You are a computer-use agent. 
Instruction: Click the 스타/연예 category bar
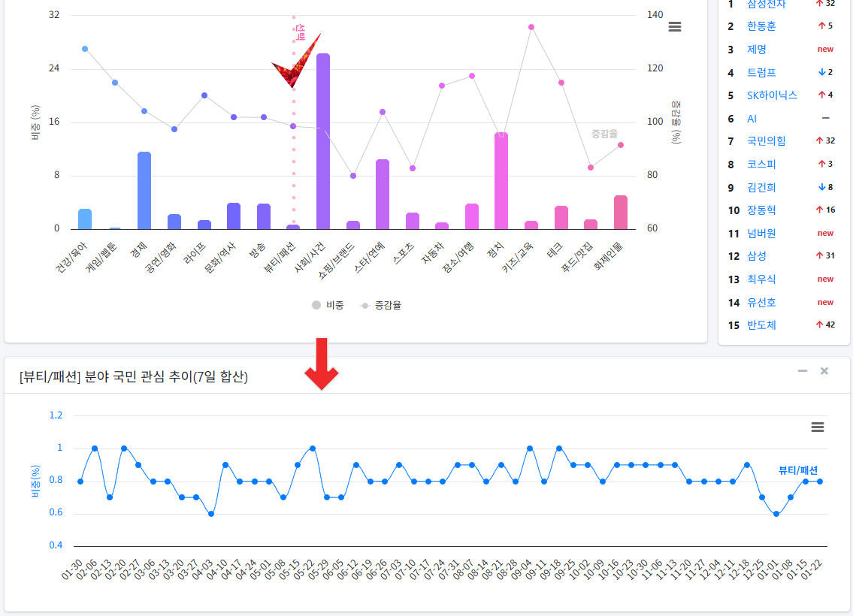tap(383, 194)
